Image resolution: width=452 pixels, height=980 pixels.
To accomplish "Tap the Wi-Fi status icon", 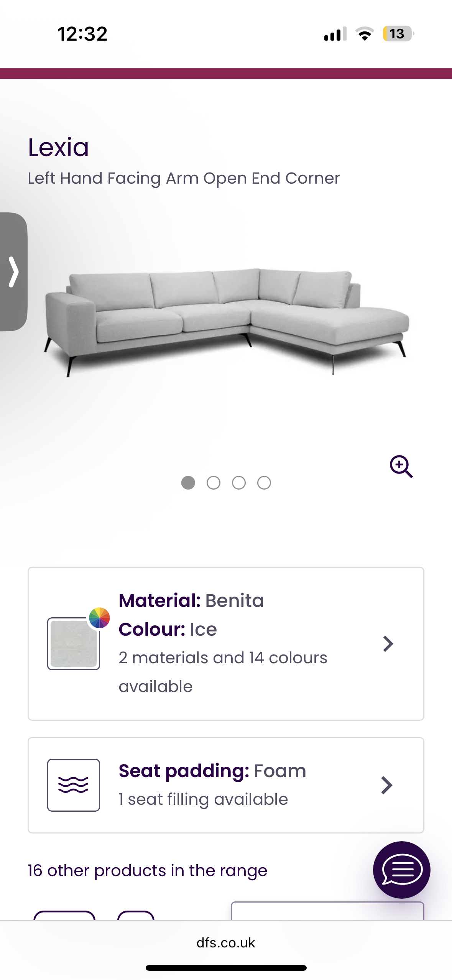I will coord(365,34).
